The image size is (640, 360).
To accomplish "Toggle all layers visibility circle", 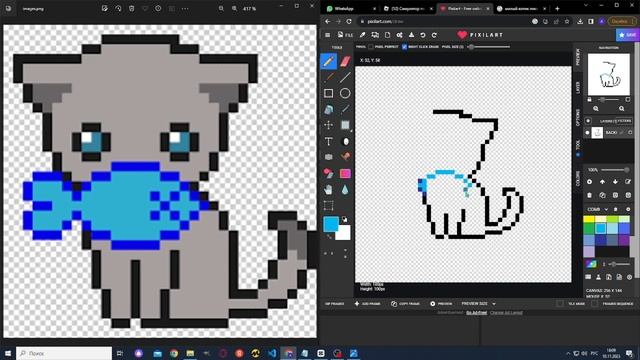I will [588, 121].
